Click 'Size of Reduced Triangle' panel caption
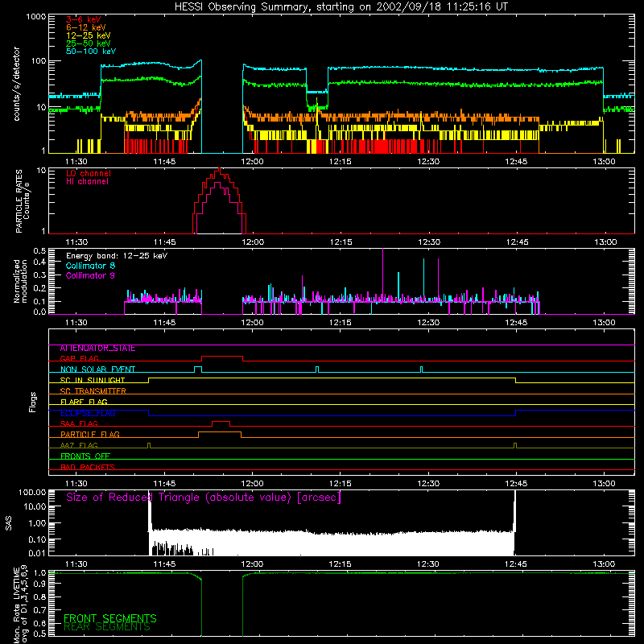 pos(204,497)
